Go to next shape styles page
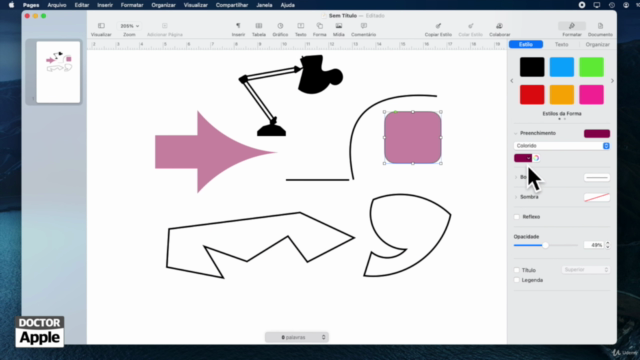640x360 pixels. (x=612, y=81)
